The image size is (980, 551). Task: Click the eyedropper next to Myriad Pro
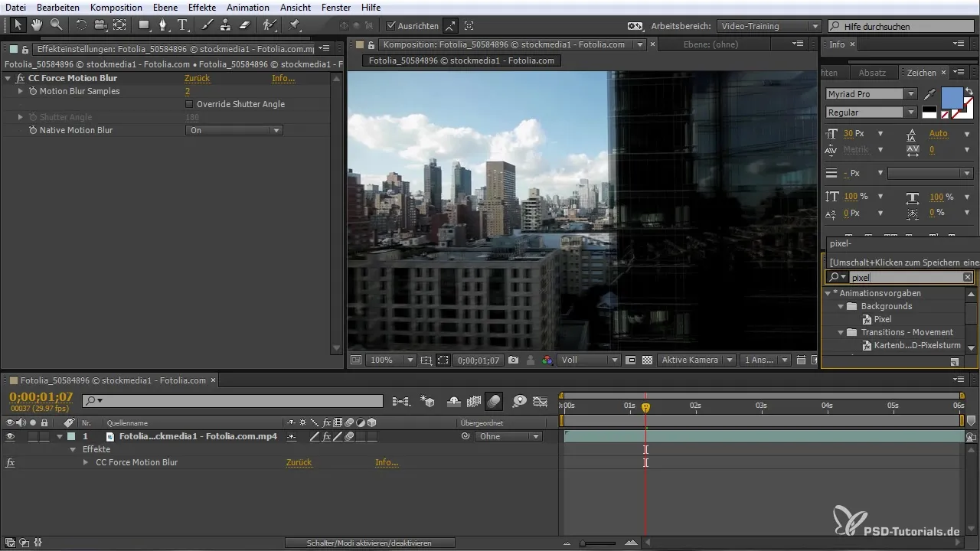930,94
